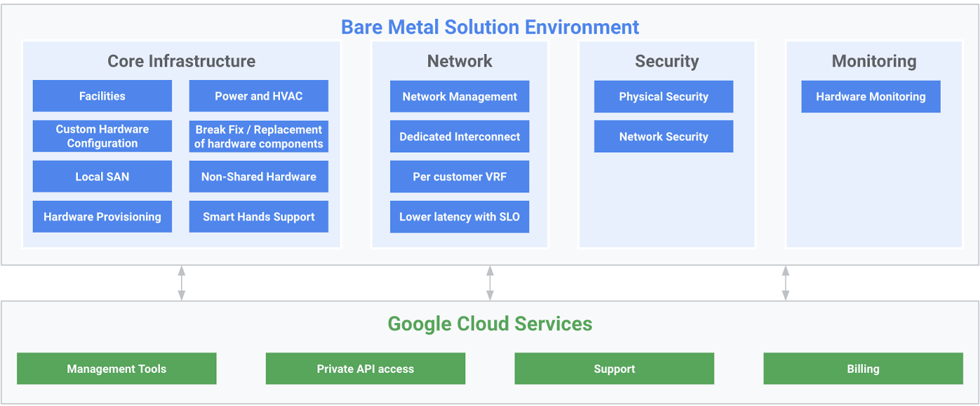Click Custom Hardware Configuration box
The height and width of the screenshot is (406, 980).
click(x=102, y=136)
